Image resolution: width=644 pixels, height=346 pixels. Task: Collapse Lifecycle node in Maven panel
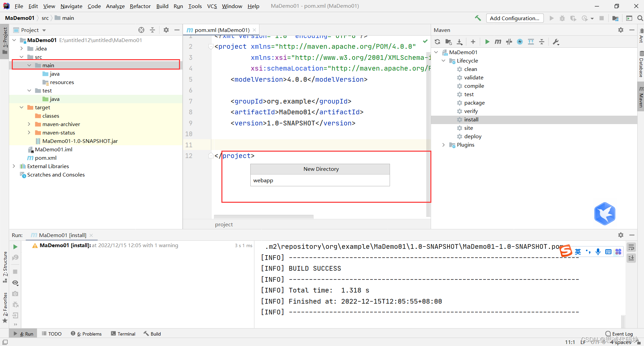pos(443,61)
